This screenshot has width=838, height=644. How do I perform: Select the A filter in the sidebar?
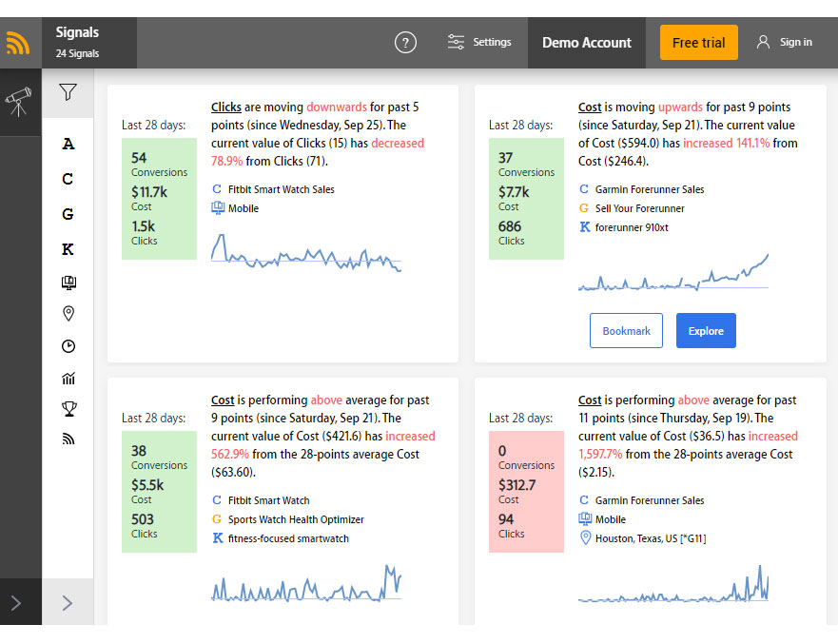[68, 144]
